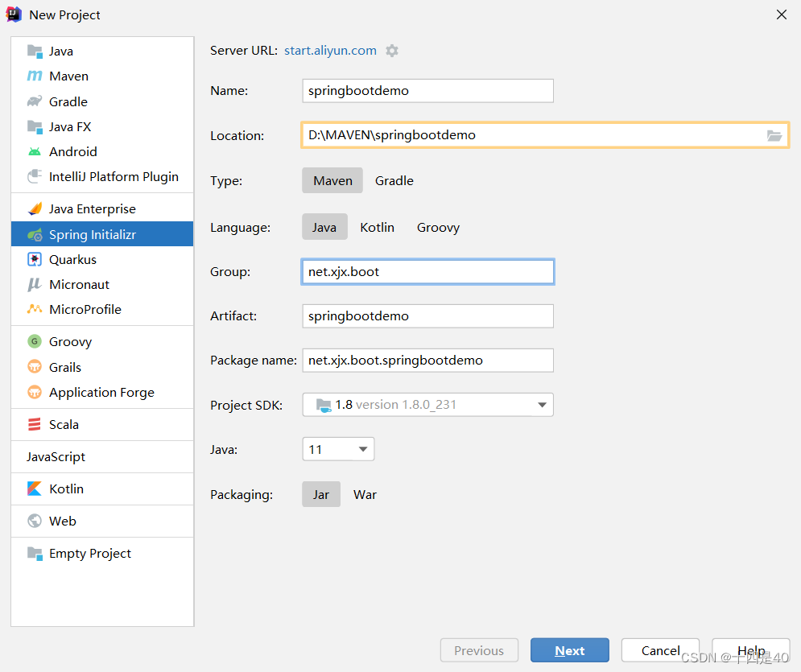Screen dimensions: 801x672
Task: Select Application Forge entry
Action: (x=102, y=392)
